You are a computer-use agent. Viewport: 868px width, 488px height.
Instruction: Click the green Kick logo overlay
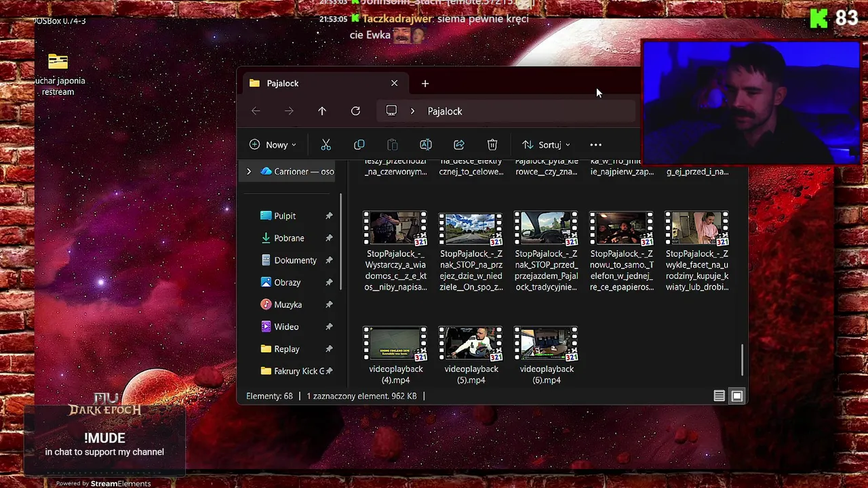(819, 18)
